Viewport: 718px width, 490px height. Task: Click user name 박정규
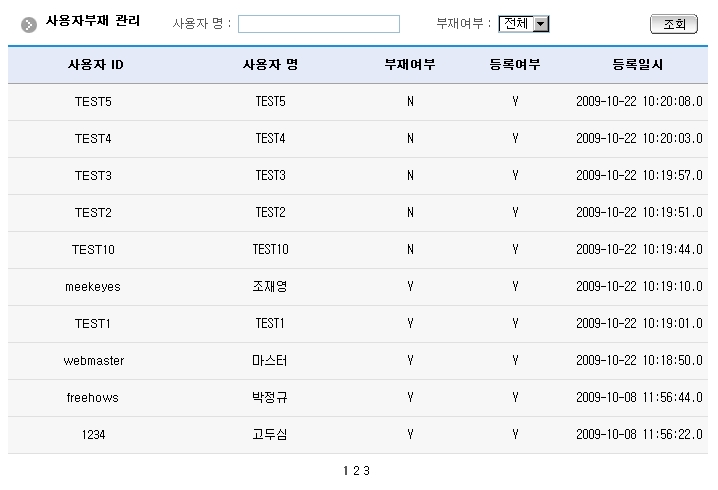tap(270, 398)
